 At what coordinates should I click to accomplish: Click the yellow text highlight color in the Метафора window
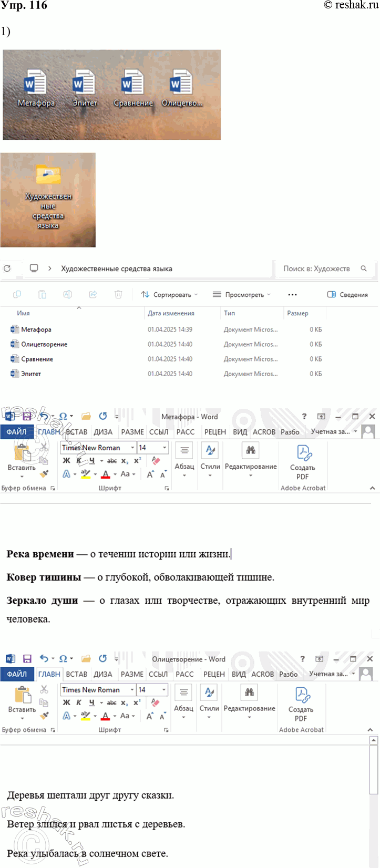tap(85, 474)
